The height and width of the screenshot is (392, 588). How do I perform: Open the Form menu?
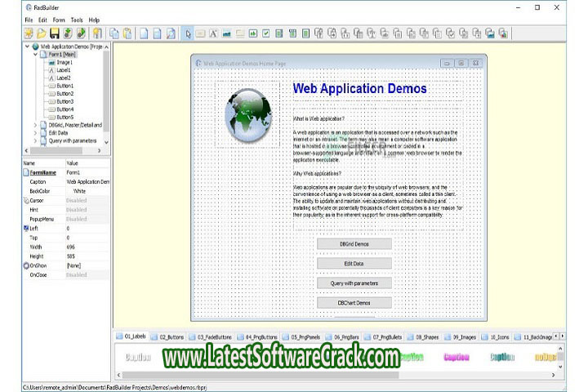59,20
